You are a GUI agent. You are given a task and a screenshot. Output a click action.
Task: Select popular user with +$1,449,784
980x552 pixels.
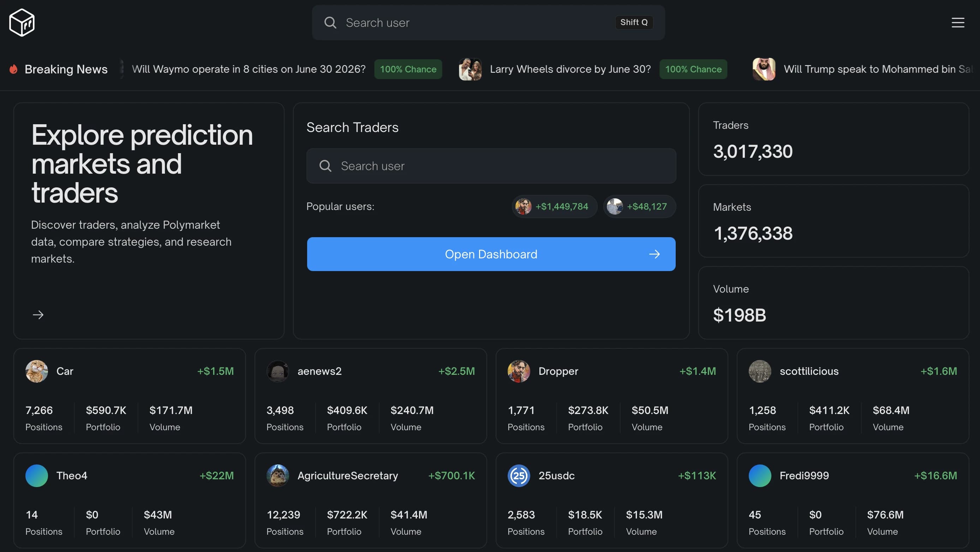[x=554, y=206]
